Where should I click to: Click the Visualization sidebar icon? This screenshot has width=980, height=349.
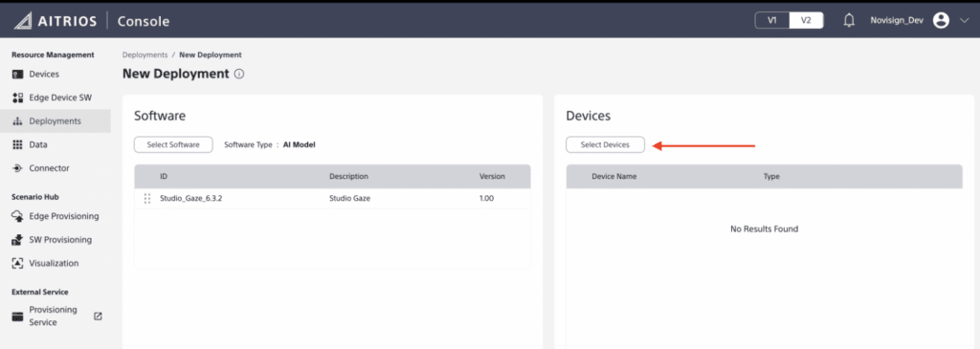pyautogui.click(x=17, y=264)
